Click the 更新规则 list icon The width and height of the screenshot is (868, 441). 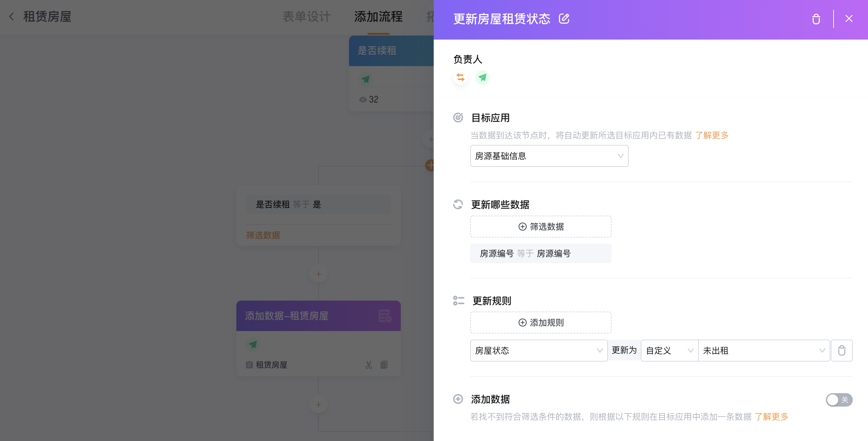coord(459,301)
